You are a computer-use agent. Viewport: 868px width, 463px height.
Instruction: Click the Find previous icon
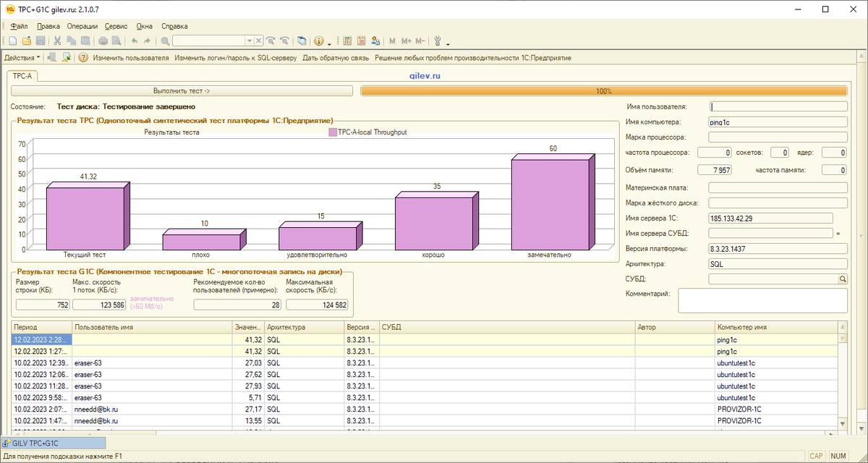click(x=285, y=41)
